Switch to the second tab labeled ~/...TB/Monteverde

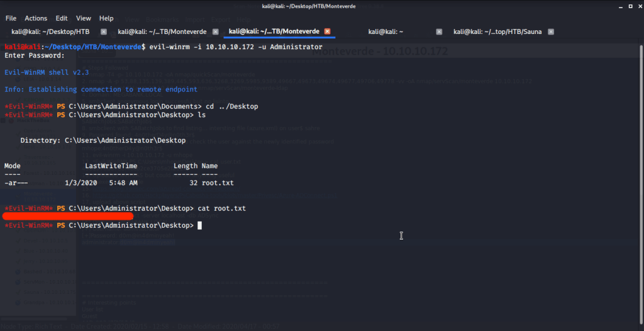[162, 31]
